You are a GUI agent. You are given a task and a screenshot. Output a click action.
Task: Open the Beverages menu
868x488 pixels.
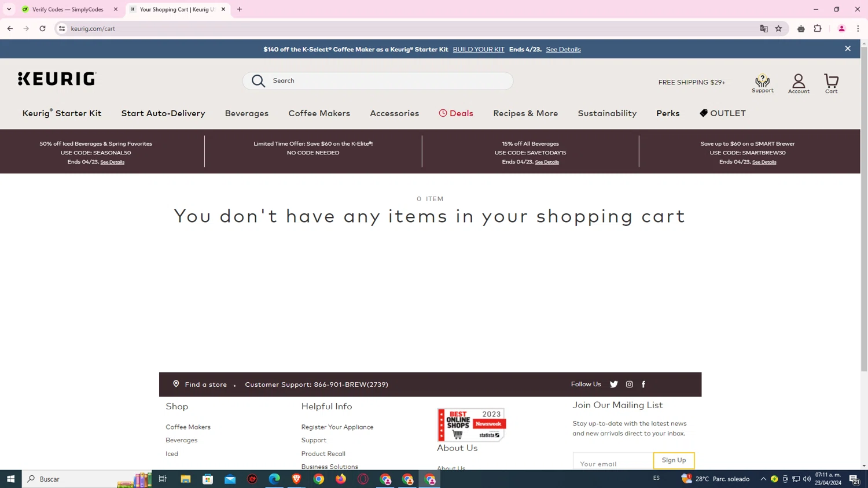(247, 113)
